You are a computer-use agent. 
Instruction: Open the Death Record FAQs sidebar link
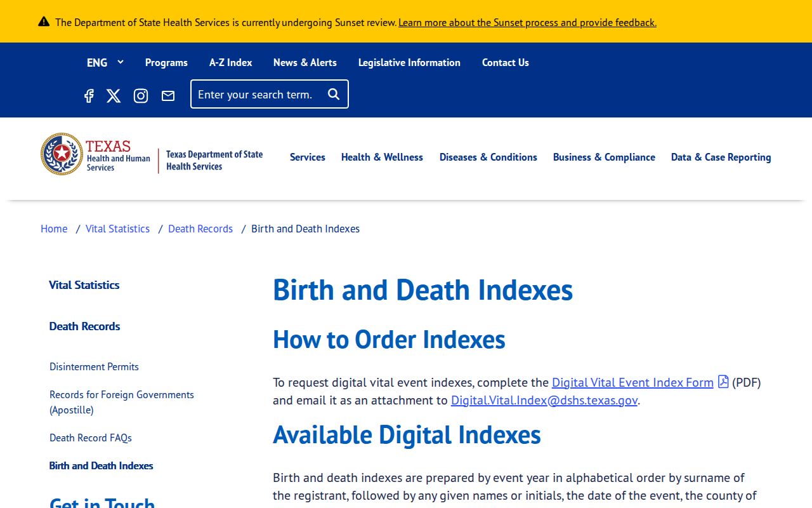pyautogui.click(x=91, y=438)
